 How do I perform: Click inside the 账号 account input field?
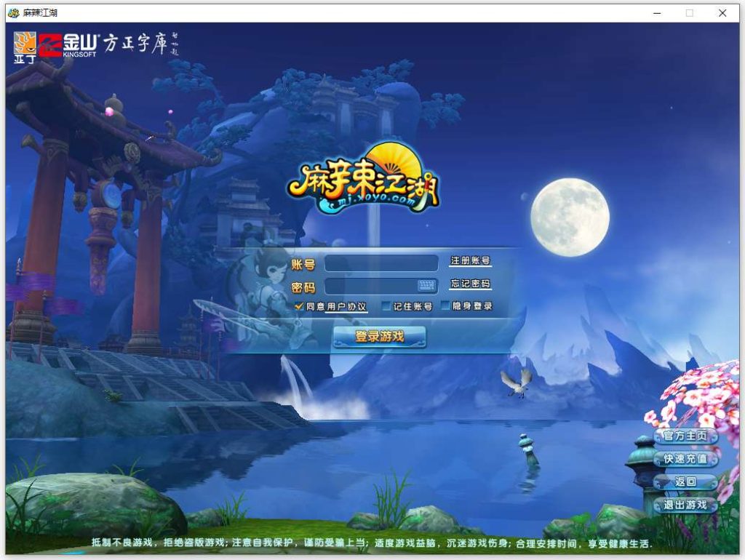tap(378, 264)
